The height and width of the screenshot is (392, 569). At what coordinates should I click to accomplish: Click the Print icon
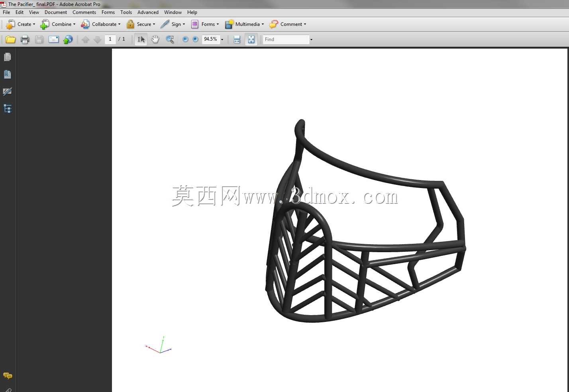point(25,39)
